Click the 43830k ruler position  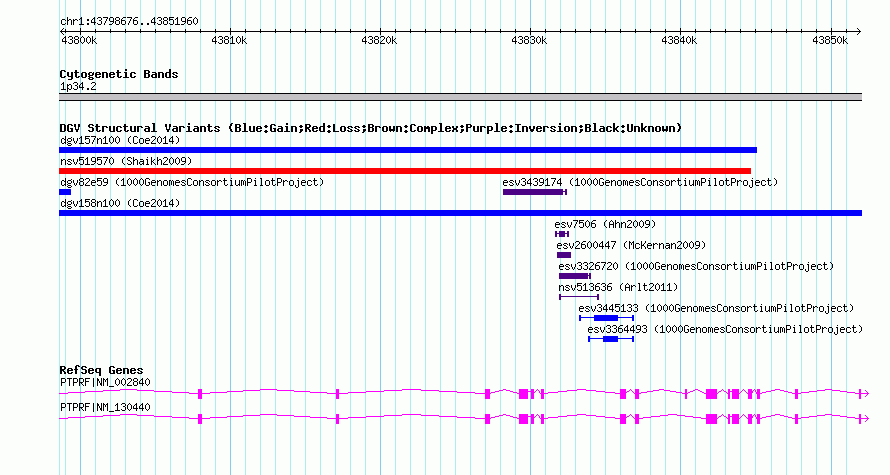pos(529,40)
